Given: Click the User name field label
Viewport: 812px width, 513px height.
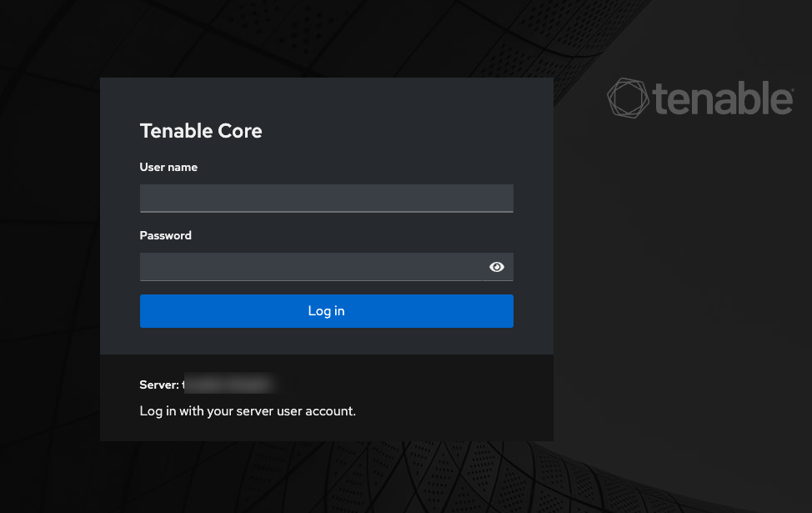Looking at the screenshot, I should [168, 167].
